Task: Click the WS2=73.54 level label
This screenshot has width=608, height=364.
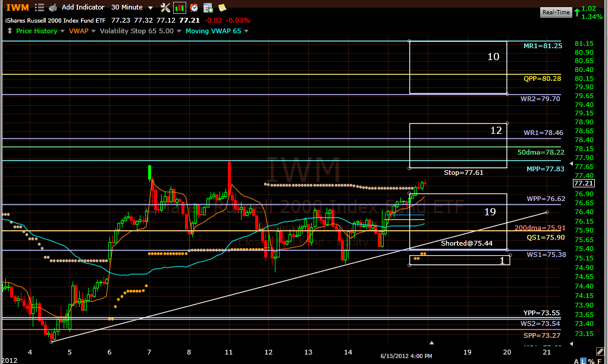Action: tap(540, 324)
